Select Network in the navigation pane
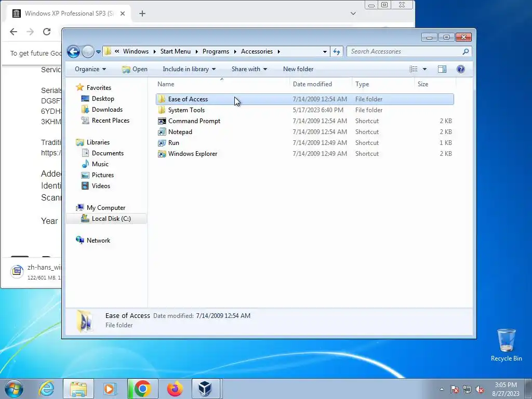The width and height of the screenshot is (532, 399). tap(98, 240)
